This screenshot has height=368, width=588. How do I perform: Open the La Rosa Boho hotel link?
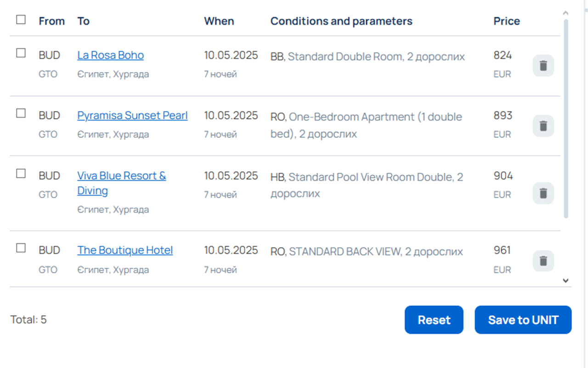[x=110, y=55]
